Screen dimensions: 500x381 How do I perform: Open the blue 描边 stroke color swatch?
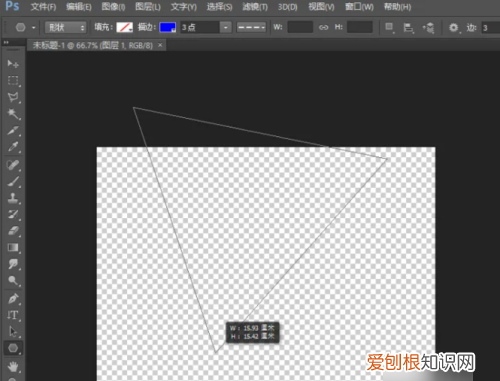coord(168,27)
